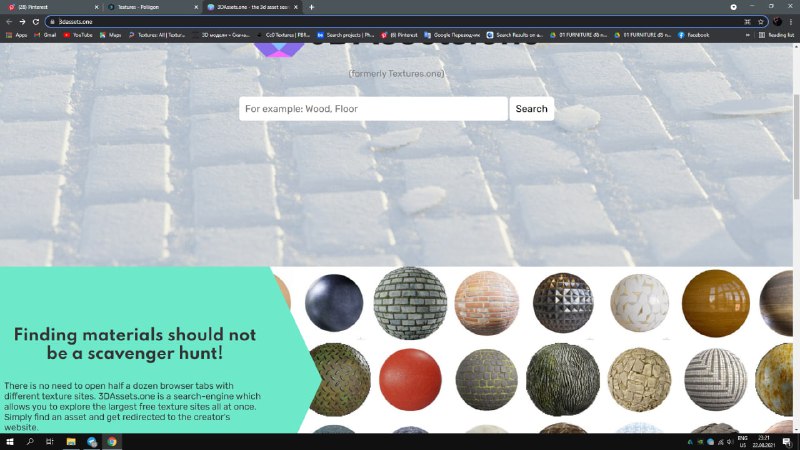Open the dark studded pyramid sphere material
Image resolution: width=800 pixels, height=450 pixels.
coord(563,303)
